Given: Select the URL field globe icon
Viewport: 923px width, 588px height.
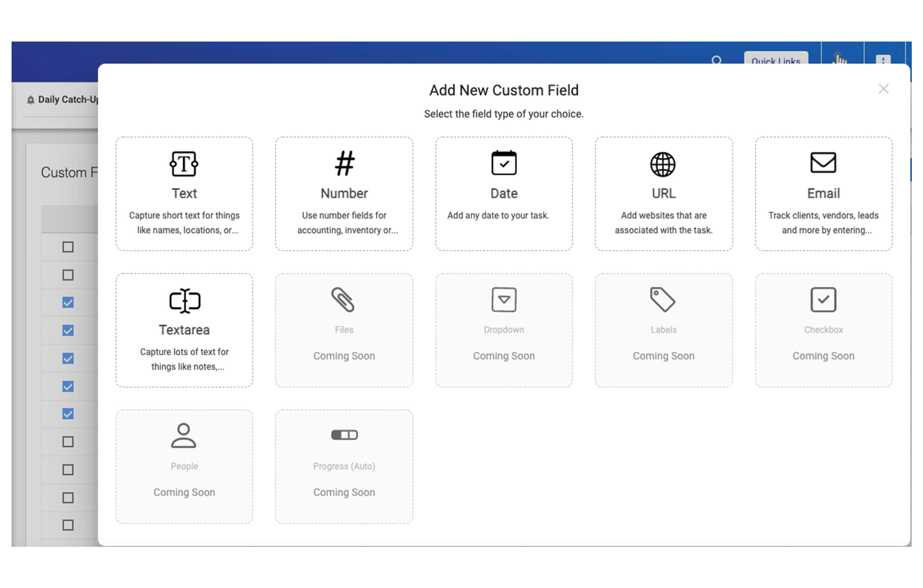Looking at the screenshot, I should pos(663,164).
